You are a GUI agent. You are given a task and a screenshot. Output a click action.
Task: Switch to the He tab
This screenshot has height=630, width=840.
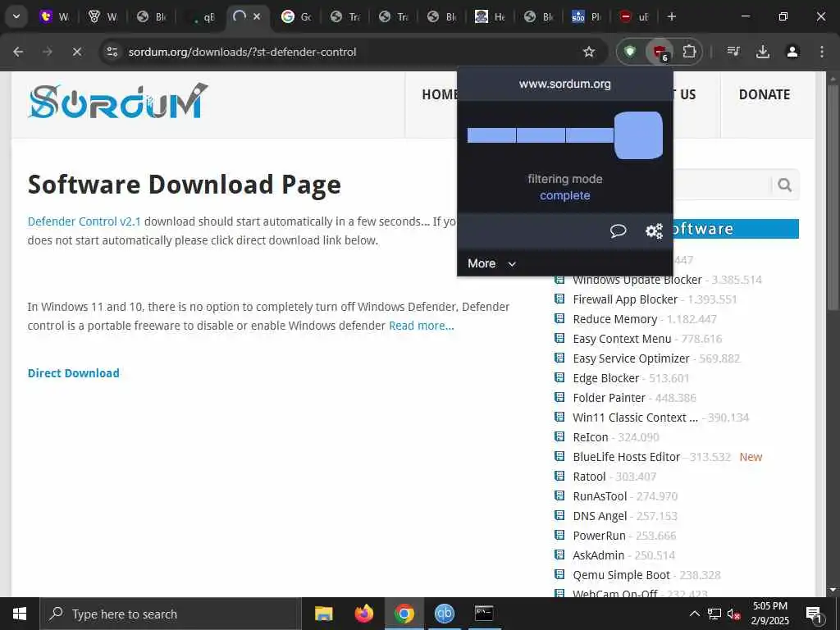(491, 16)
